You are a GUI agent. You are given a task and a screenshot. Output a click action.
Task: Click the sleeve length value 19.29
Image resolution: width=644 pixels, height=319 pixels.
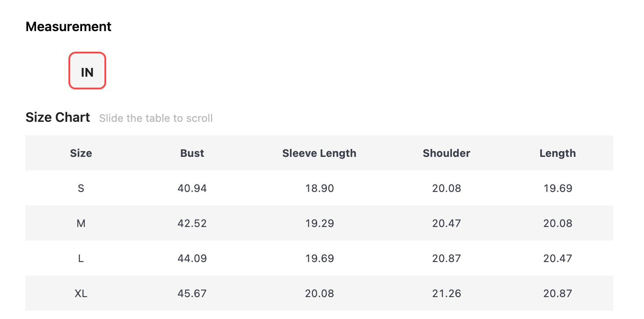(x=319, y=223)
